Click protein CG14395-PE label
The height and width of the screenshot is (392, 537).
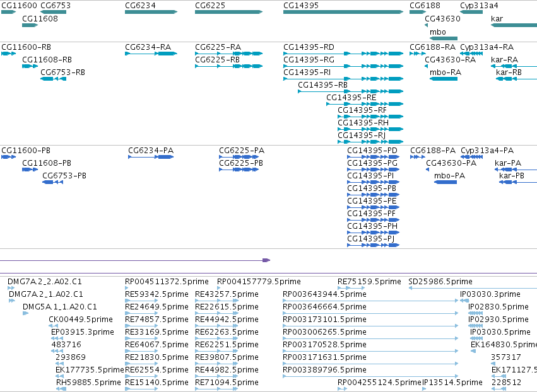(x=372, y=201)
